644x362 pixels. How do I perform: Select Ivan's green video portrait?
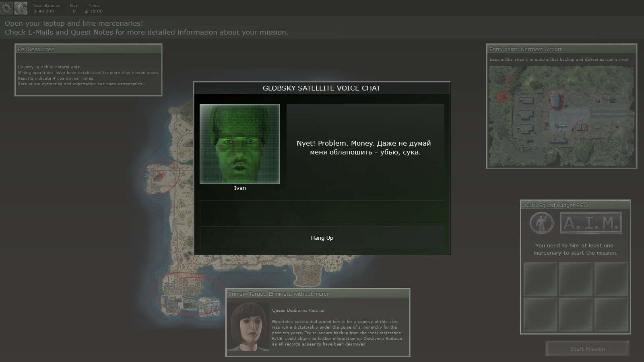pyautogui.click(x=240, y=144)
